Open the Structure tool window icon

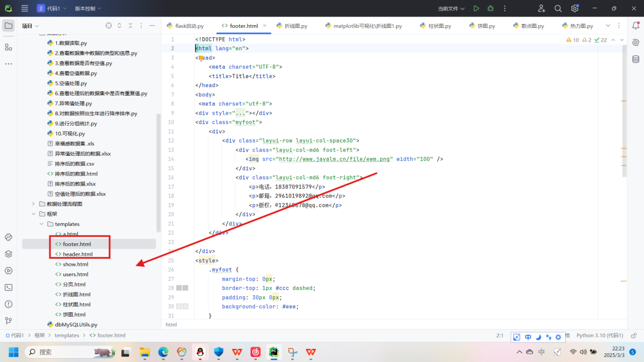[9, 47]
